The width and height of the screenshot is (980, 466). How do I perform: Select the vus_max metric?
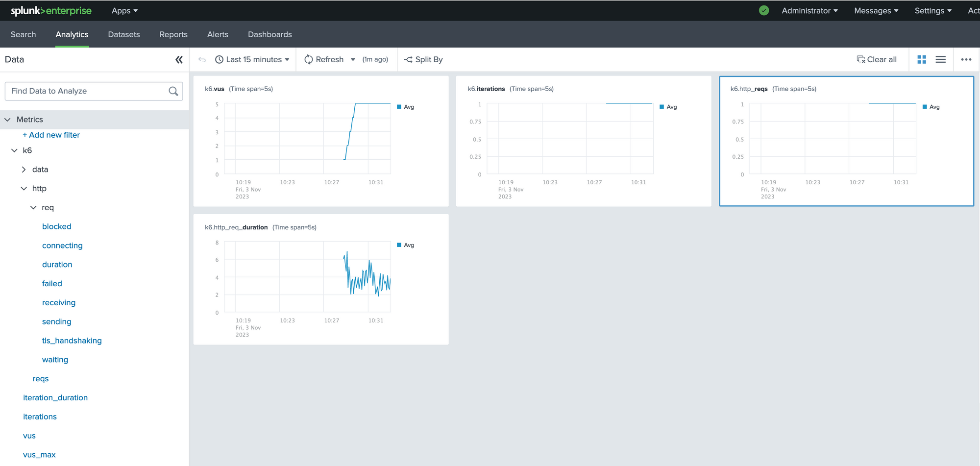pyautogui.click(x=39, y=455)
